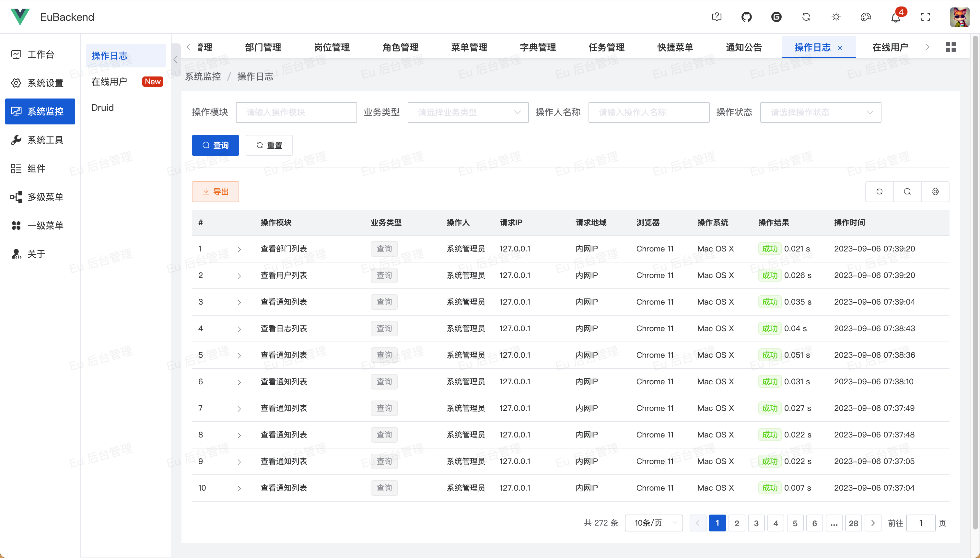Expand row 7 details chevron
The width and height of the screenshot is (980, 558).
coord(239,409)
